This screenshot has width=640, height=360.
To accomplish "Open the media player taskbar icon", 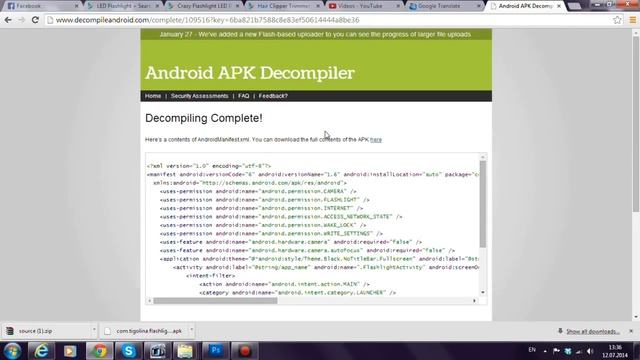I will 70,351.
